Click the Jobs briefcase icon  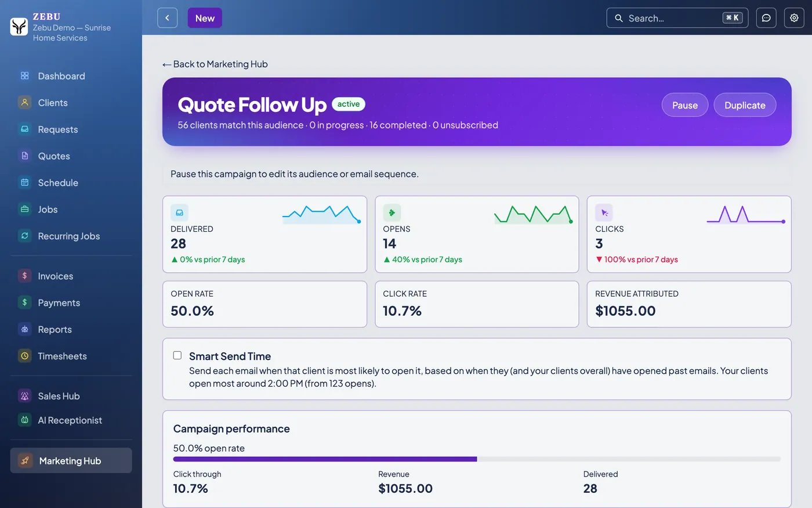coord(24,210)
